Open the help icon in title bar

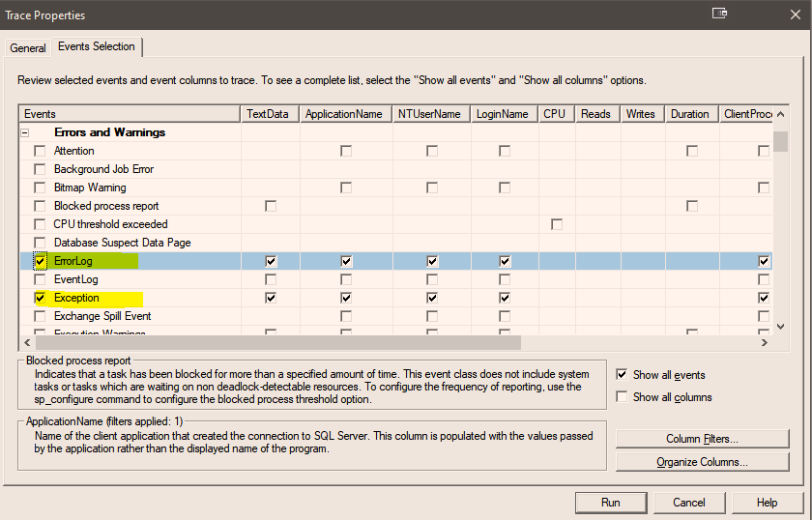point(719,14)
